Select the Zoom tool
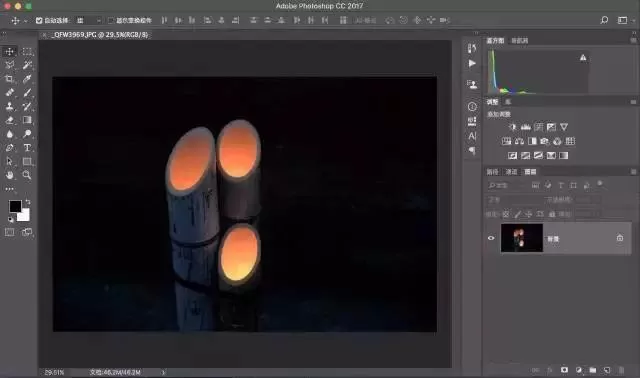This screenshot has width=640, height=378. (27, 175)
